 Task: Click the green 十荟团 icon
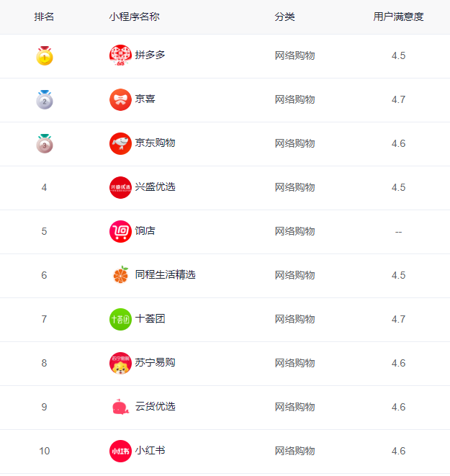[120, 319]
